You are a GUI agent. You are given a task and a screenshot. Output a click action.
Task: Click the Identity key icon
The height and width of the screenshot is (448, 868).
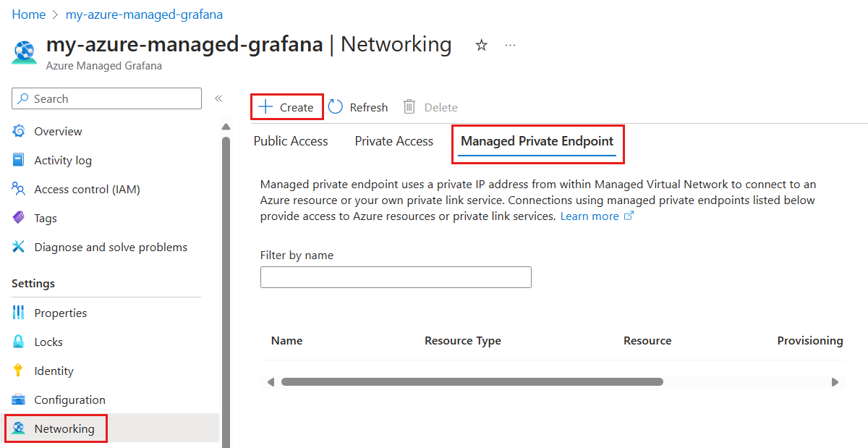[x=19, y=371]
